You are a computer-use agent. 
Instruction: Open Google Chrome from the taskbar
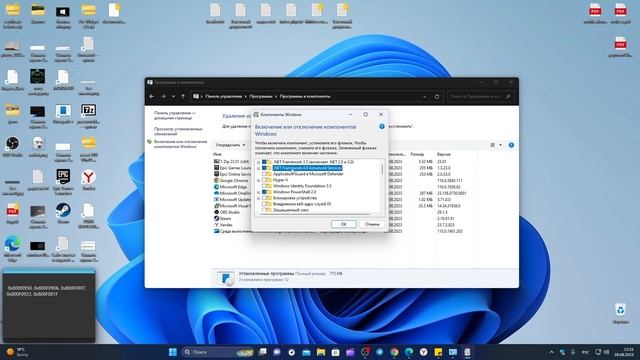tap(394, 352)
